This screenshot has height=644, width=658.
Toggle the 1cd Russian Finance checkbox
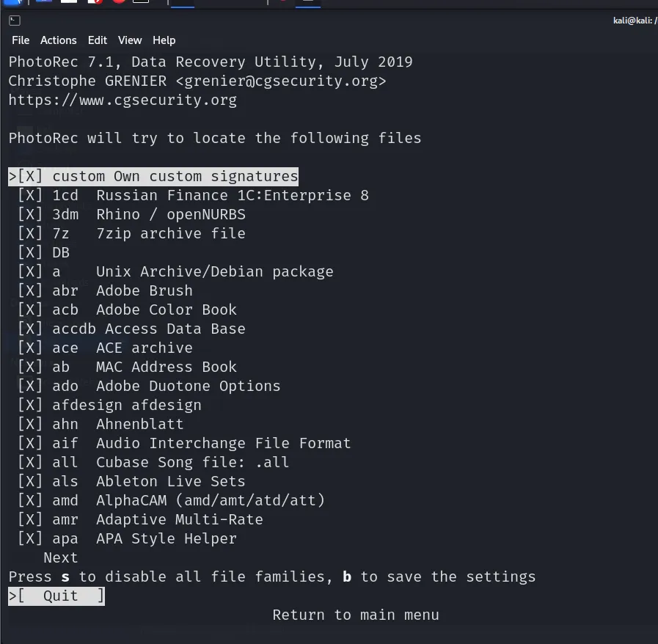pos(30,195)
